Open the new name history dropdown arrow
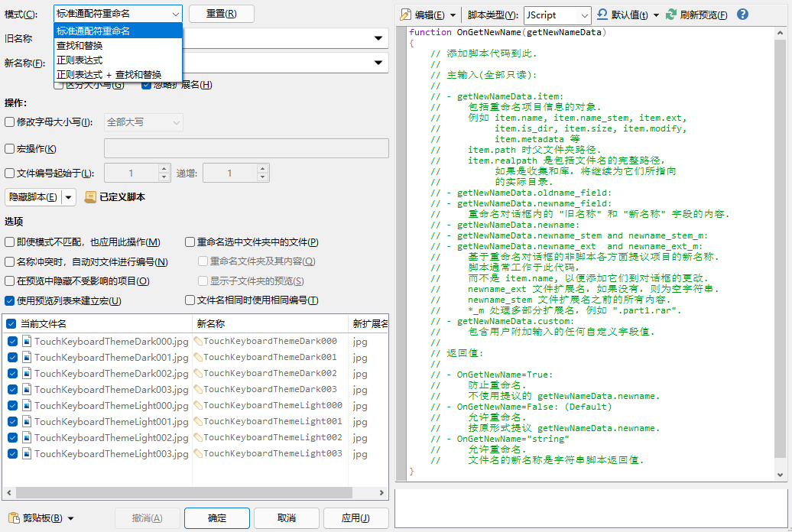The width and height of the screenshot is (792, 532). (378, 63)
